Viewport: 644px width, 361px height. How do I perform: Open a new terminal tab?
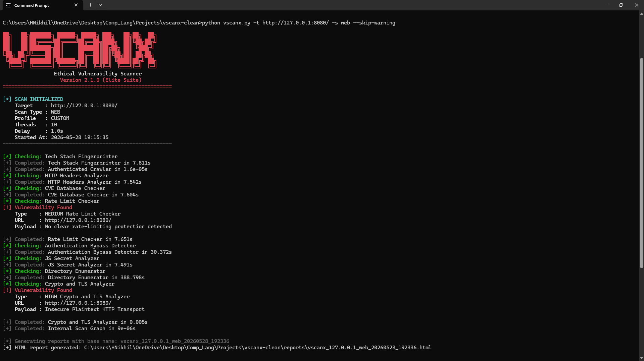(90, 5)
